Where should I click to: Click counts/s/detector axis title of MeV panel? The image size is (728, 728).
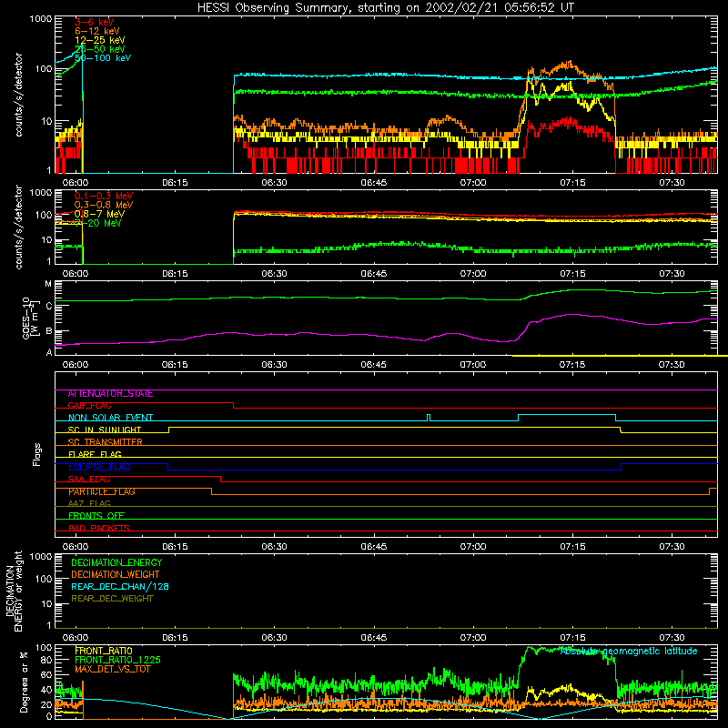coord(18,227)
